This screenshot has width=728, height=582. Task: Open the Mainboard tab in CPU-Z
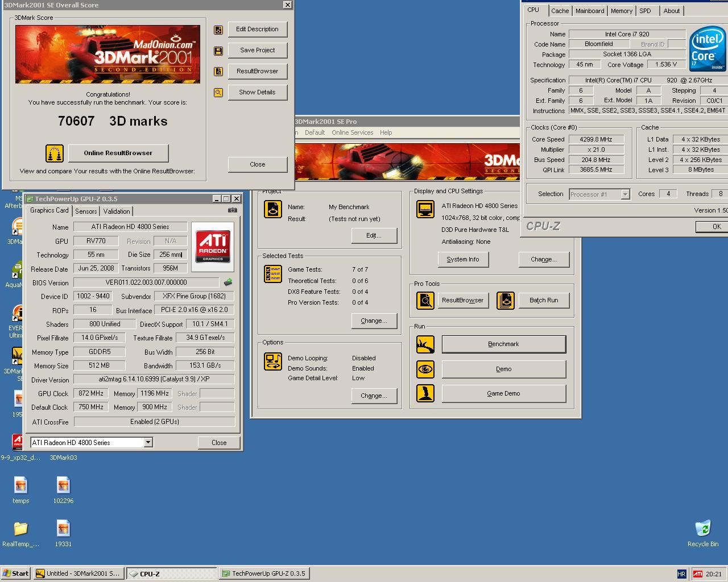coord(590,11)
